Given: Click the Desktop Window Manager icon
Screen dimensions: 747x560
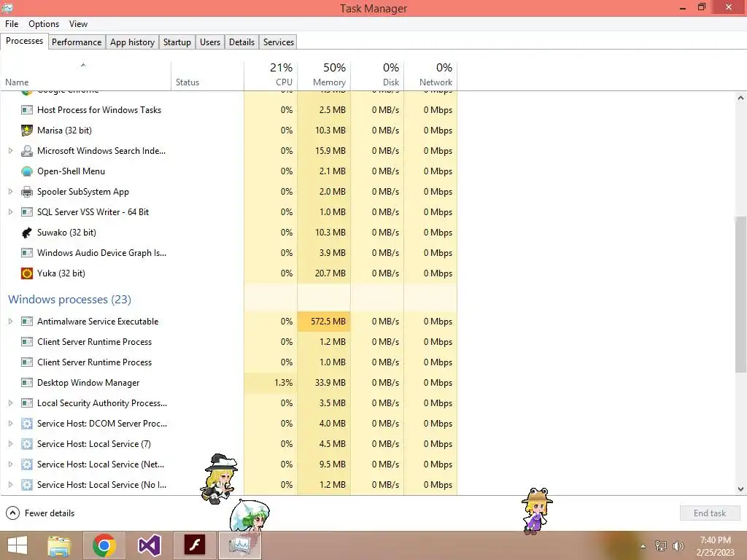Looking at the screenshot, I should [x=27, y=382].
